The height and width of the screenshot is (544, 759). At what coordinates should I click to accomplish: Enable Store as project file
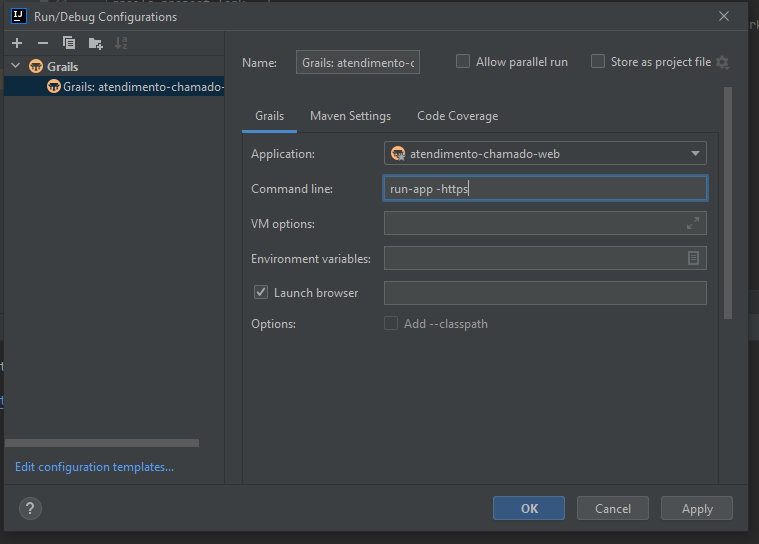598,61
